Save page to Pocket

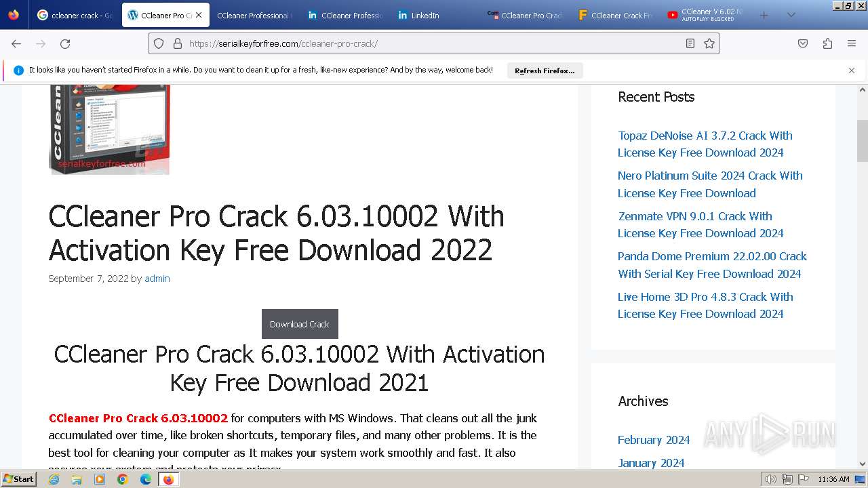803,43
